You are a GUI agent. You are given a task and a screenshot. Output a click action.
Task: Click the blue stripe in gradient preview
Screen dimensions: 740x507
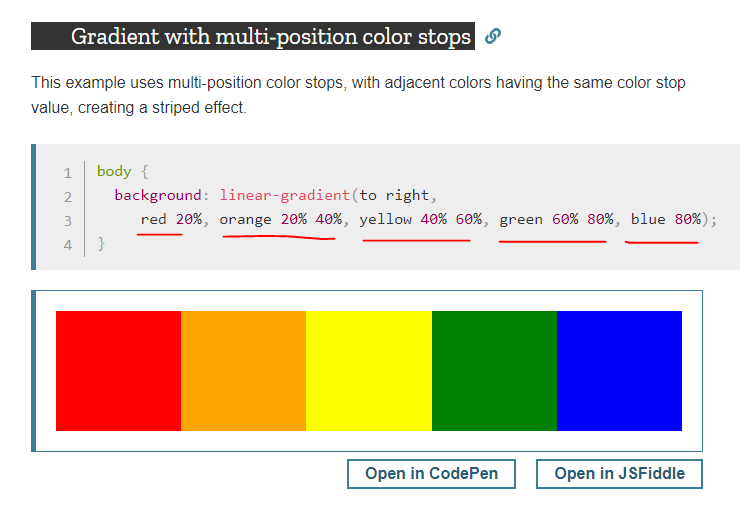[619, 371]
